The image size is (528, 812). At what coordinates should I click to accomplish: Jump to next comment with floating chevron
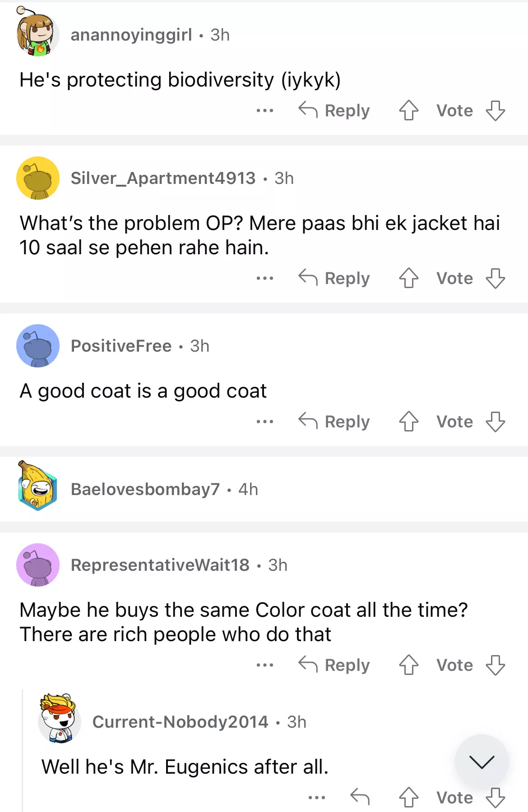(x=482, y=762)
